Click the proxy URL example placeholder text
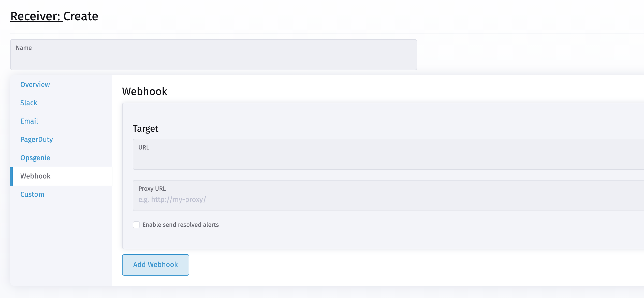The height and width of the screenshot is (298, 644). click(x=172, y=199)
